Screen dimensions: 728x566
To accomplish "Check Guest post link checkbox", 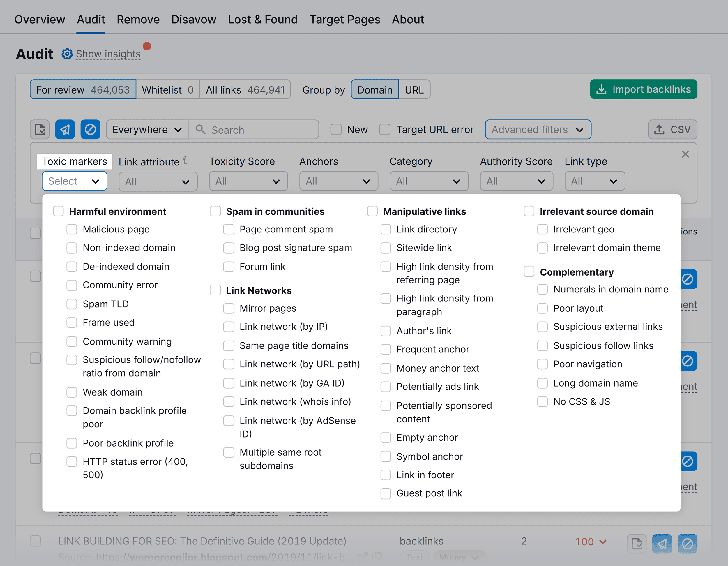I will point(386,494).
